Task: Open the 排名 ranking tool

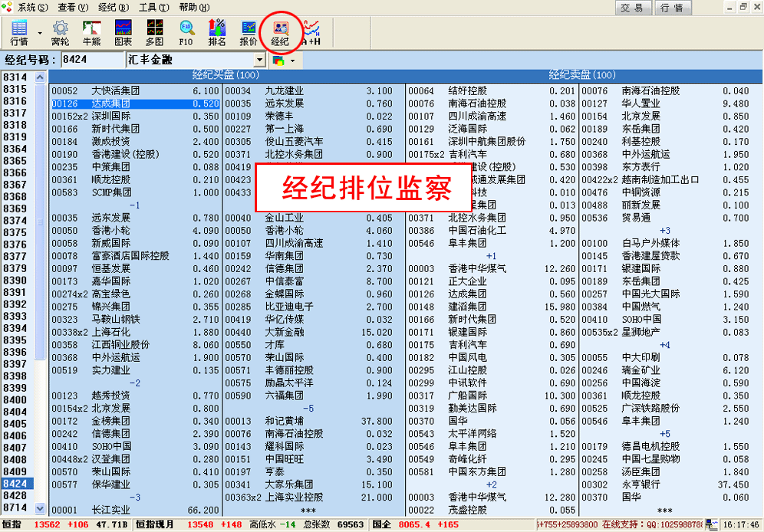Action: point(217,32)
